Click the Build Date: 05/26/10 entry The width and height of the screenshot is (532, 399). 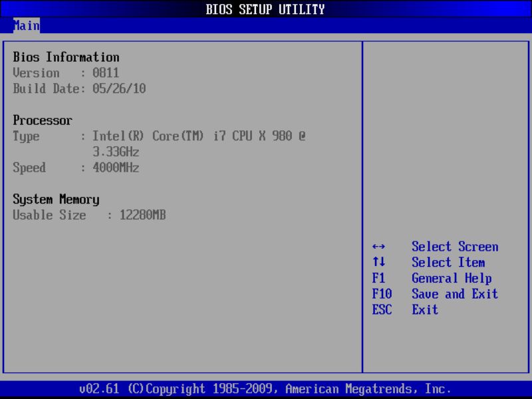point(80,88)
